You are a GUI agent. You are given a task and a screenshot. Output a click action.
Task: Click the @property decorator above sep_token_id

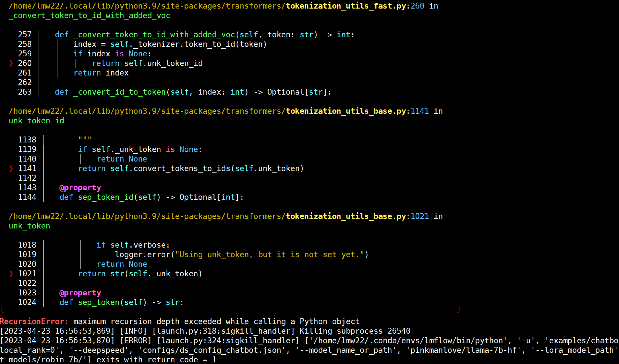coord(80,188)
